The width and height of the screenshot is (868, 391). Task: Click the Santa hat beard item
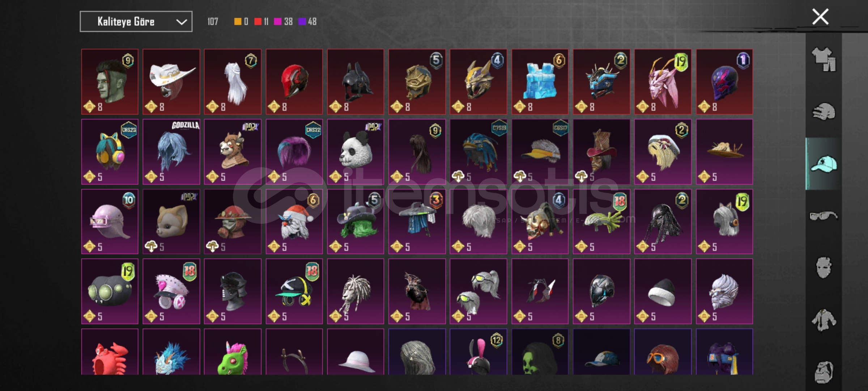pos(294,222)
